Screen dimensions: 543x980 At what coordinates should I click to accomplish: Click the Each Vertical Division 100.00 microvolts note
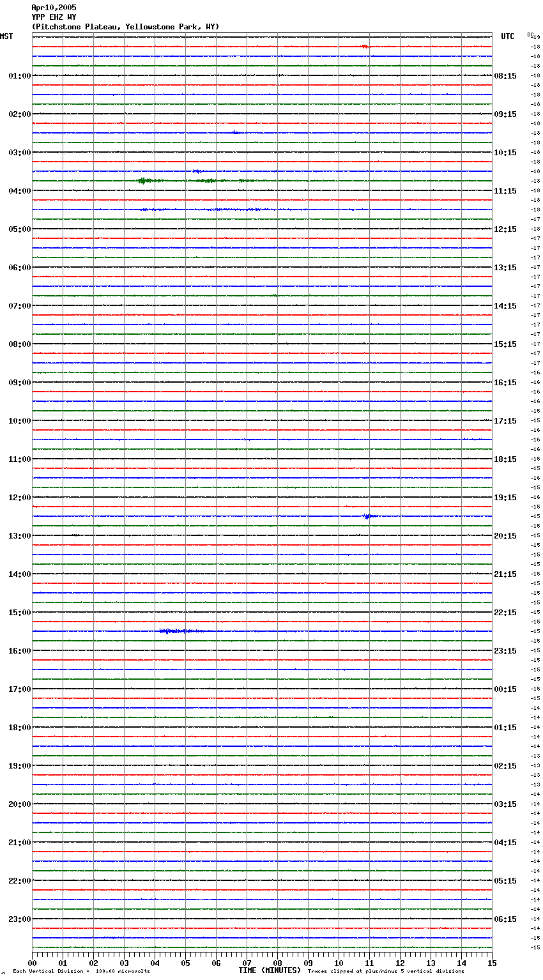click(x=82, y=972)
